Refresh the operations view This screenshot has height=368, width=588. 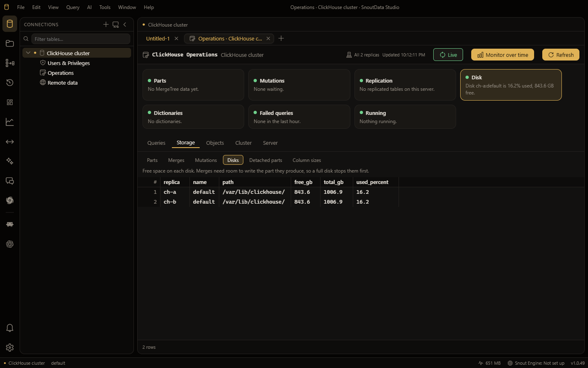[561, 55]
